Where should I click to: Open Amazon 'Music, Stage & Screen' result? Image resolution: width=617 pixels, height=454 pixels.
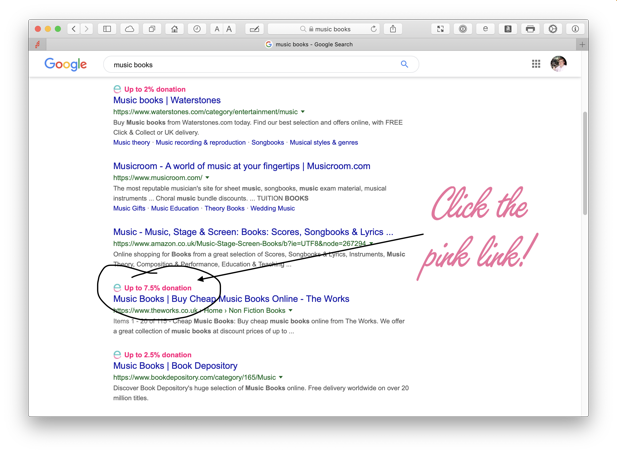coord(253,232)
